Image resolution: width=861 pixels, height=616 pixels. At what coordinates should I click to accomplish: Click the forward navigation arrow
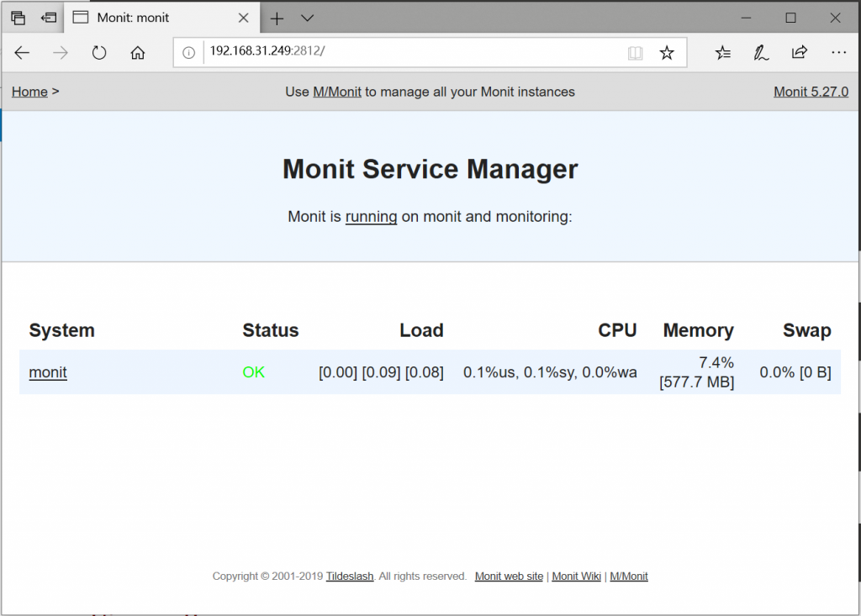click(x=61, y=53)
